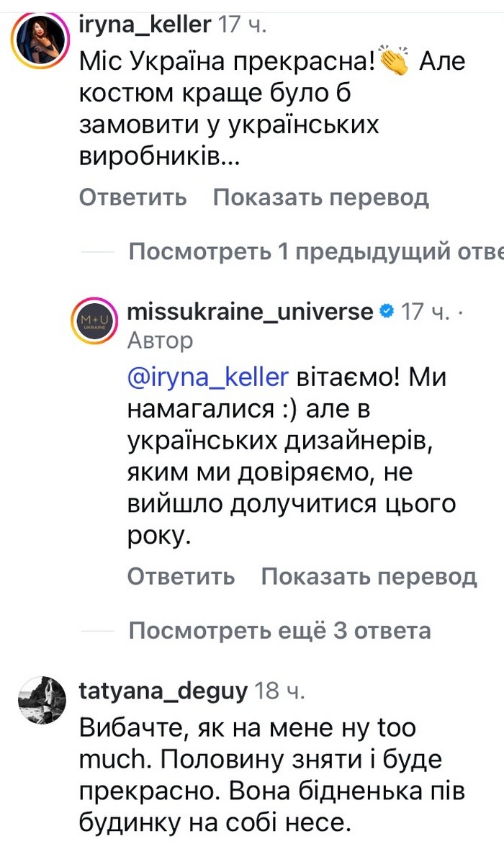This screenshot has width=504, height=844.
Task: Click the 'Автор' author label
Action: (x=160, y=341)
